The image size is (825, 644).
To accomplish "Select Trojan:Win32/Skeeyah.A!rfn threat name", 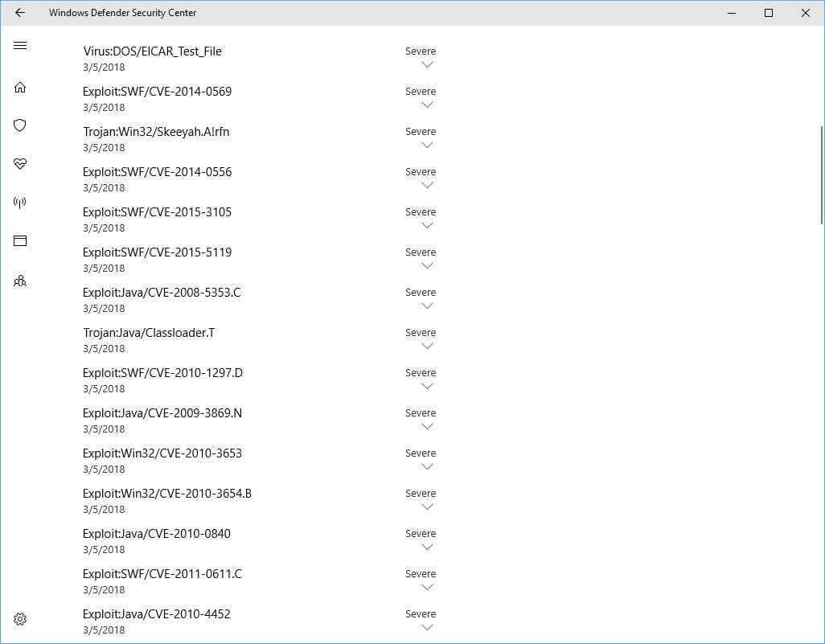I will [156, 132].
